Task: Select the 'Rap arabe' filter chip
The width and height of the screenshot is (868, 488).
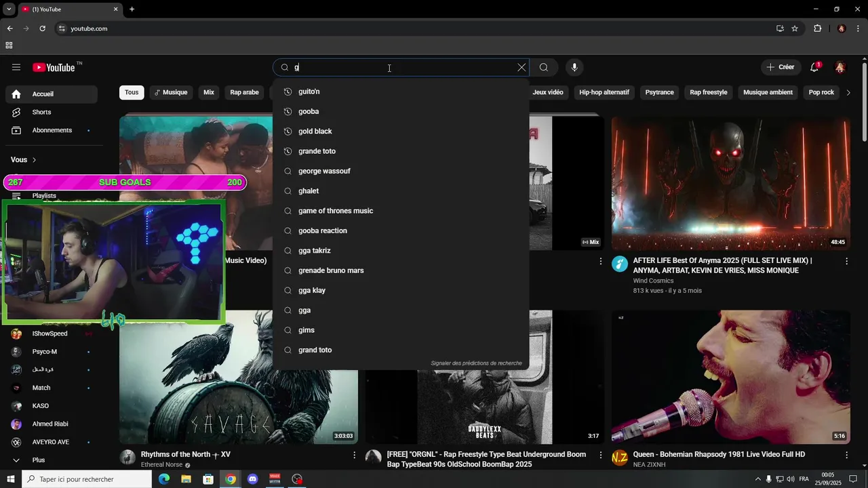Action: click(244, 92)
